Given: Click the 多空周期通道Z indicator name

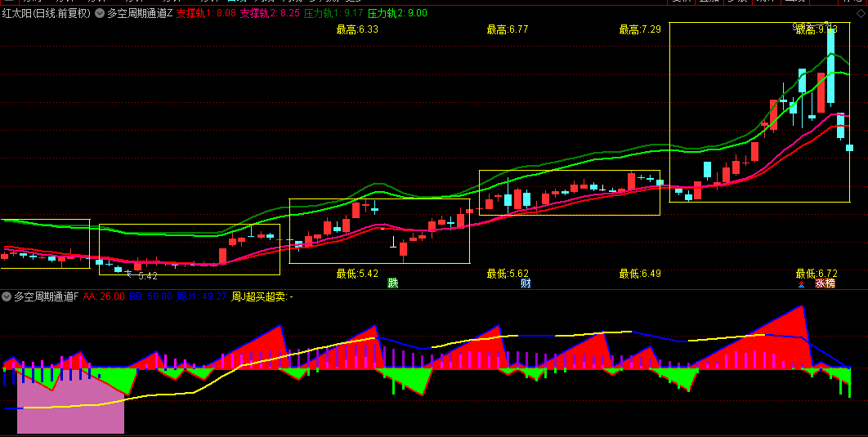Looking at the screenshot, I should click(140, 13).
